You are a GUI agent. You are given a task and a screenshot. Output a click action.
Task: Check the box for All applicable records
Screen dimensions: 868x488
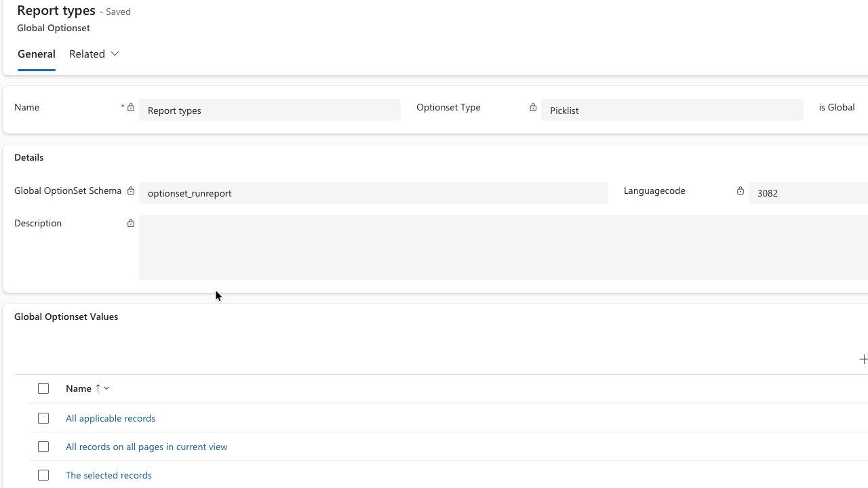(43, 418)
